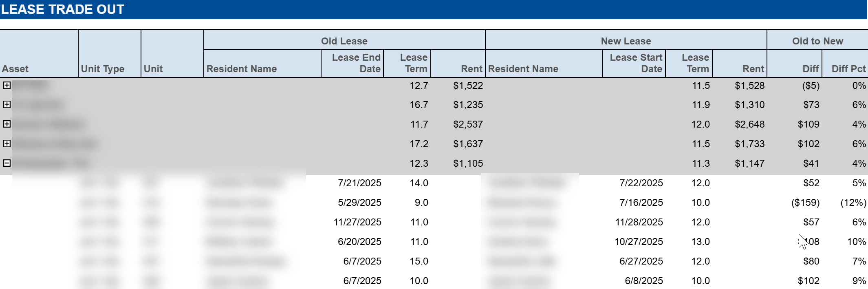
Task: Expand the asset row showing $2,537 old rent
Action: pyautogui.click(x=7, y=124)
